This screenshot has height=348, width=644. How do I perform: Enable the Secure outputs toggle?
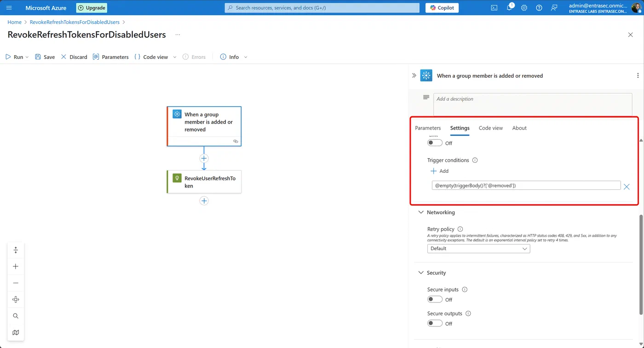435,323
